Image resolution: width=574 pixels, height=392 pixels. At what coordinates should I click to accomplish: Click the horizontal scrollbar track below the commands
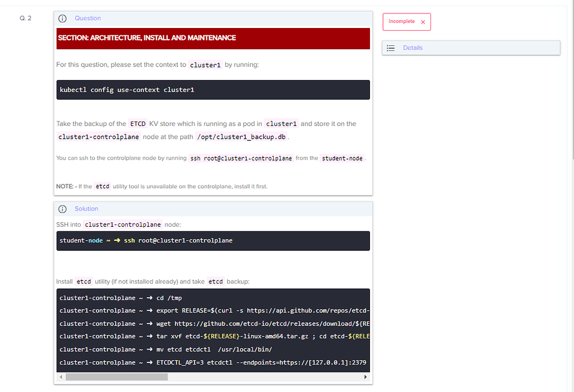[x=224, y=377]
